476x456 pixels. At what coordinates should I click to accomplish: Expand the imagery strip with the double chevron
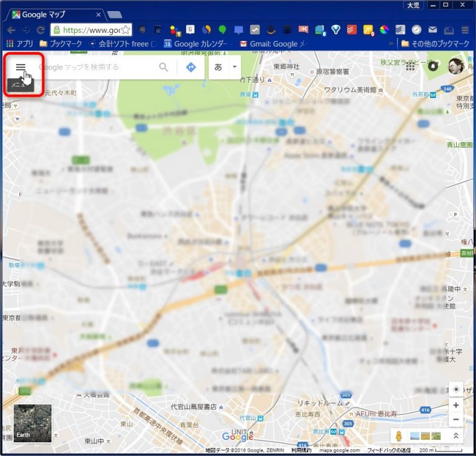click(x=456, y=436)
